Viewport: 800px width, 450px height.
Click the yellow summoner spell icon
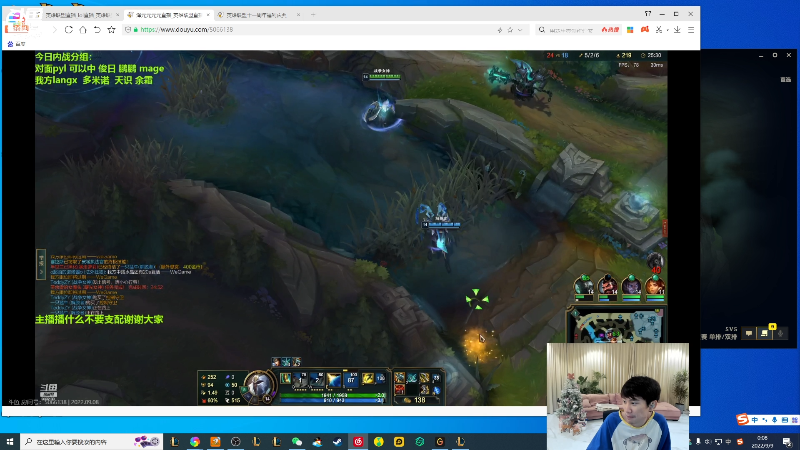367,379
